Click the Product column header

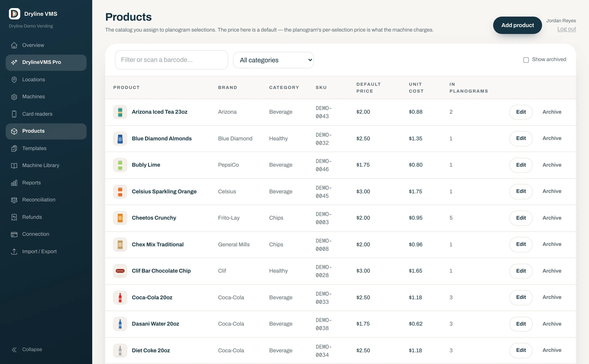click(x=126, y=88)
